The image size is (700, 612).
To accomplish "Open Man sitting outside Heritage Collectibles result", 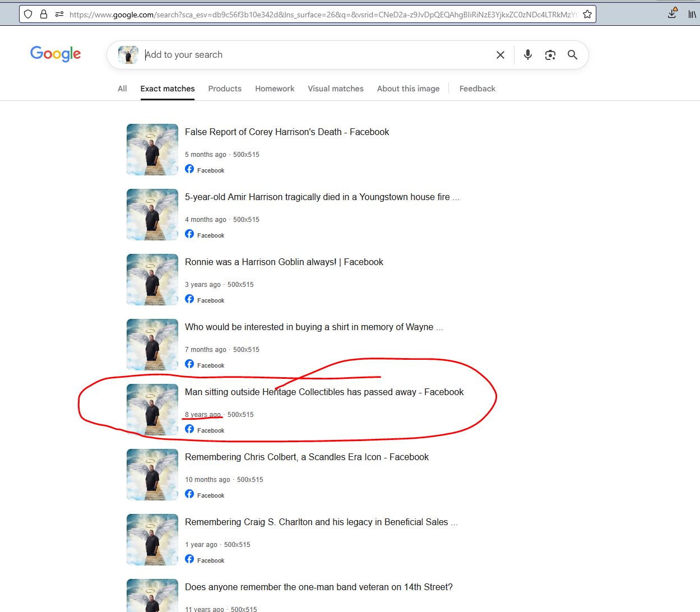I will (324, 392).
